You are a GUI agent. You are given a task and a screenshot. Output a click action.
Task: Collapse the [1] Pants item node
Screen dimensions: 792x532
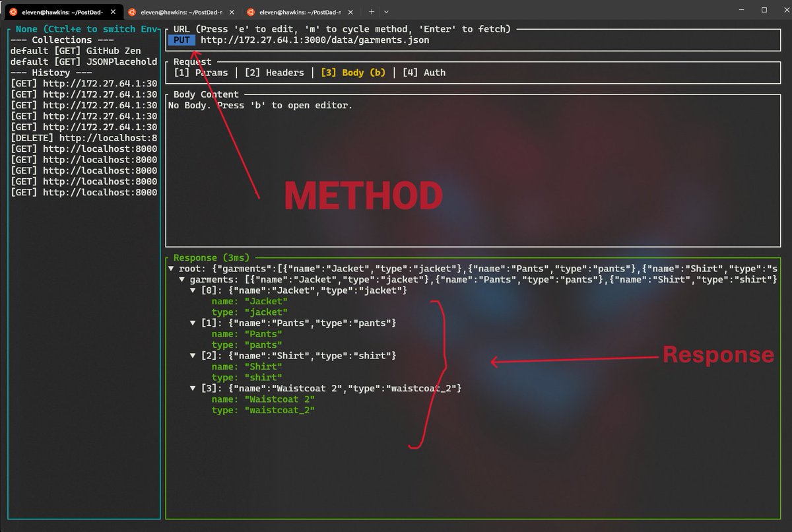(x=193, y=323)
